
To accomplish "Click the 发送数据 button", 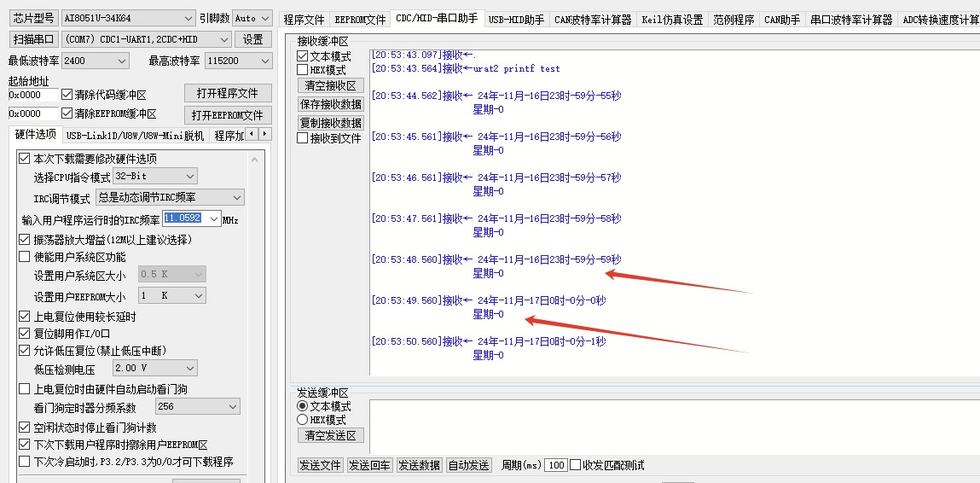I will pos(420,465).
